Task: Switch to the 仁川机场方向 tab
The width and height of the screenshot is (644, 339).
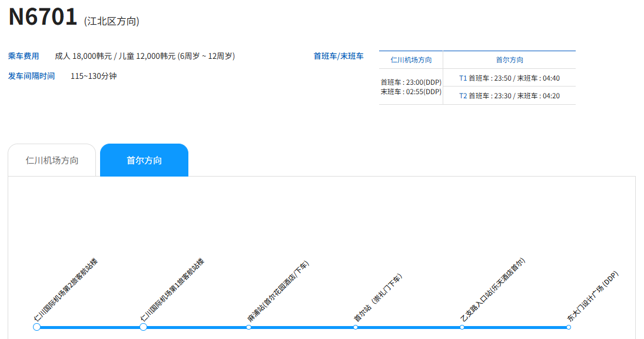Action: point(52,160)
